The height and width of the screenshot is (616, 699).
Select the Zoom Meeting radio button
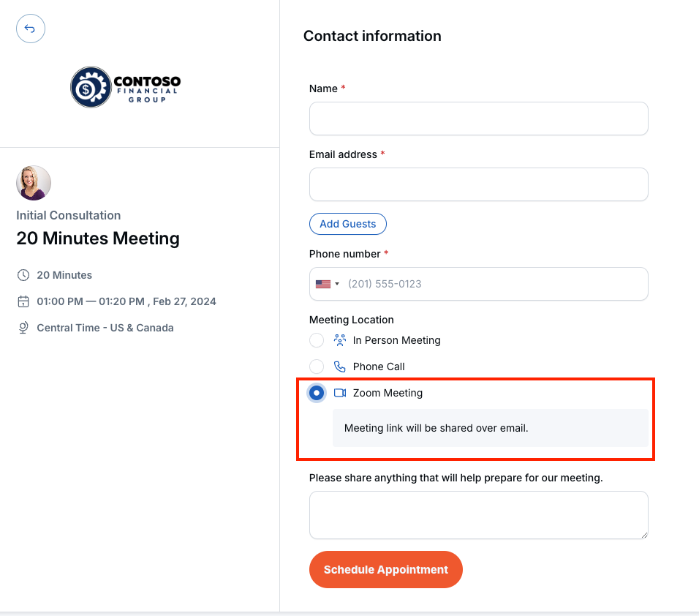[x=317, y=393]
